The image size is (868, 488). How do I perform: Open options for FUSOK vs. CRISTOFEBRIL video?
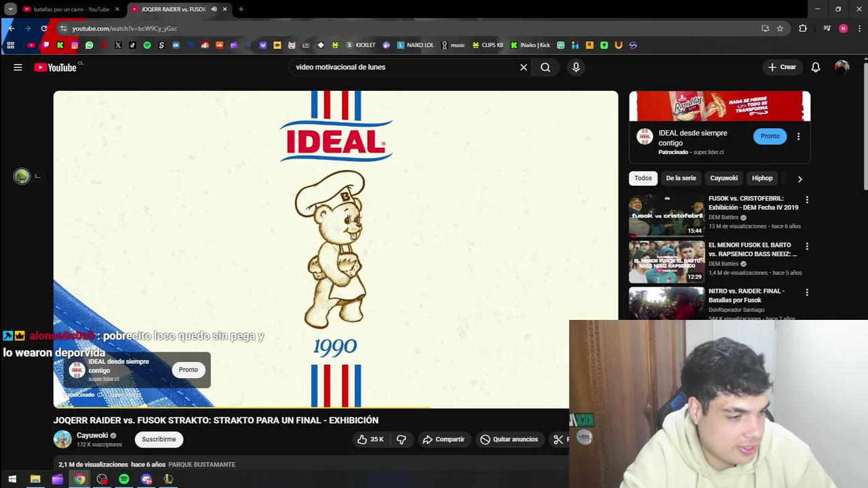(806, 200)
